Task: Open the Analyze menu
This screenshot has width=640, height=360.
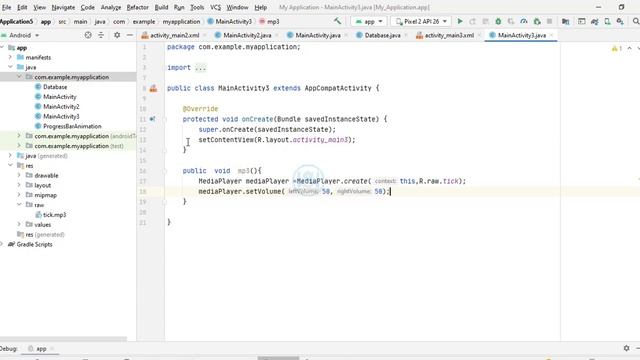Action: coord(111,7)
